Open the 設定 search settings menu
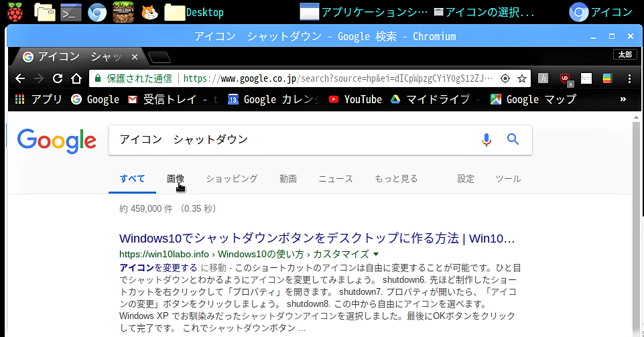Image resolution: width=644 pixels, height=337 pixels. coord(466,179)
